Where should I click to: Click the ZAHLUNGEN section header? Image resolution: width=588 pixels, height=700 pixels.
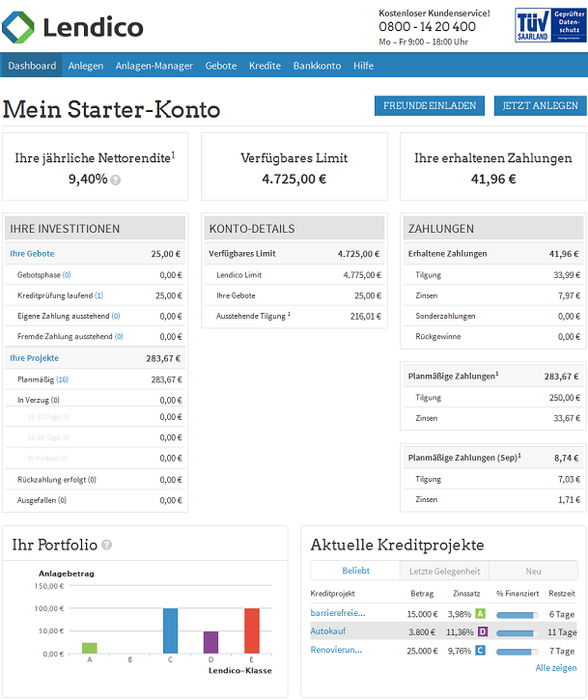pyautogui.click(x=493, y=228)
